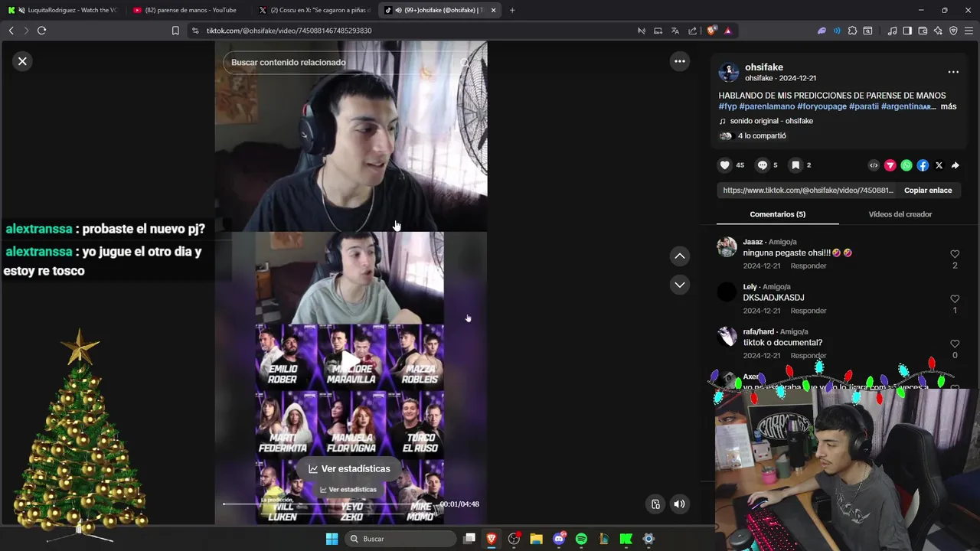The width and height of the screenshot is (980, 551).
Task: Send to friends with pink paper-plane icon
Action: (890, 165)
